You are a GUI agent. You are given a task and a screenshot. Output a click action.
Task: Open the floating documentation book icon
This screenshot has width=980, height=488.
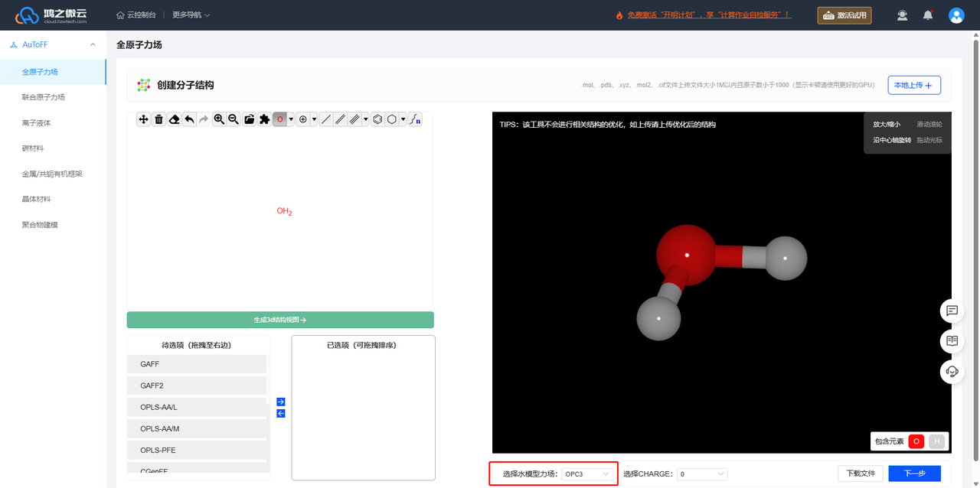pos(952,341)
